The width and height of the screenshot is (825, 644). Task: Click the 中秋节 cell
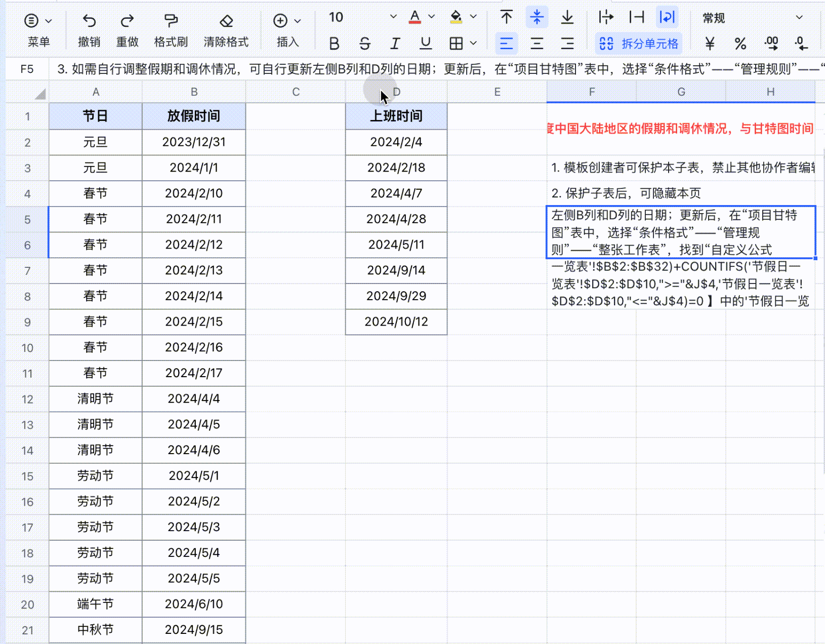96,630
